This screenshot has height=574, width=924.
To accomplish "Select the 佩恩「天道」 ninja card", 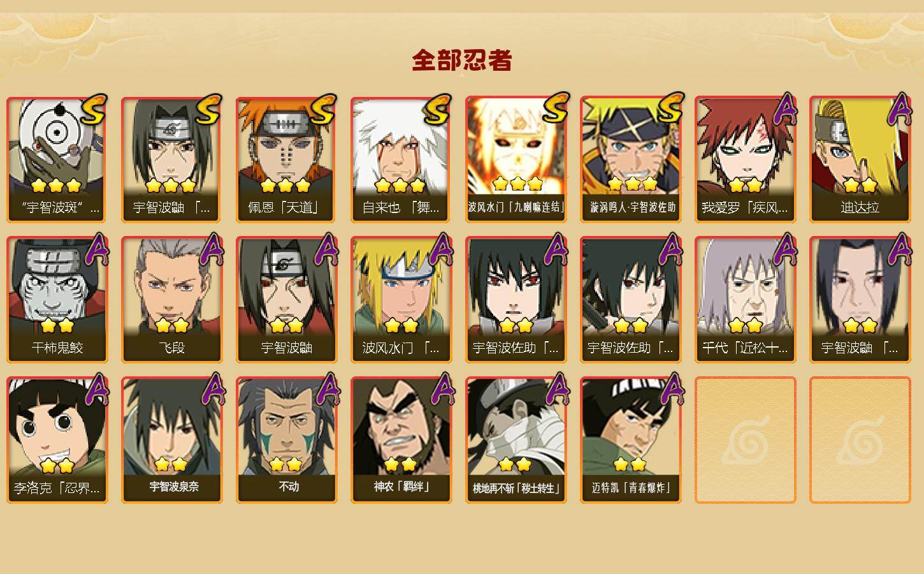I will tap(286, 159).
